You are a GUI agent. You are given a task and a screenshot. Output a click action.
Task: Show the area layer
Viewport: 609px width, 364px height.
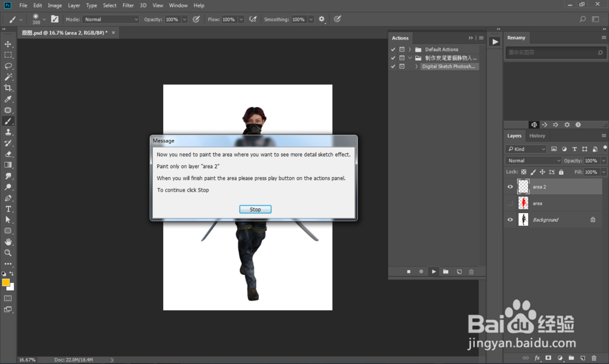click(510, 203)
